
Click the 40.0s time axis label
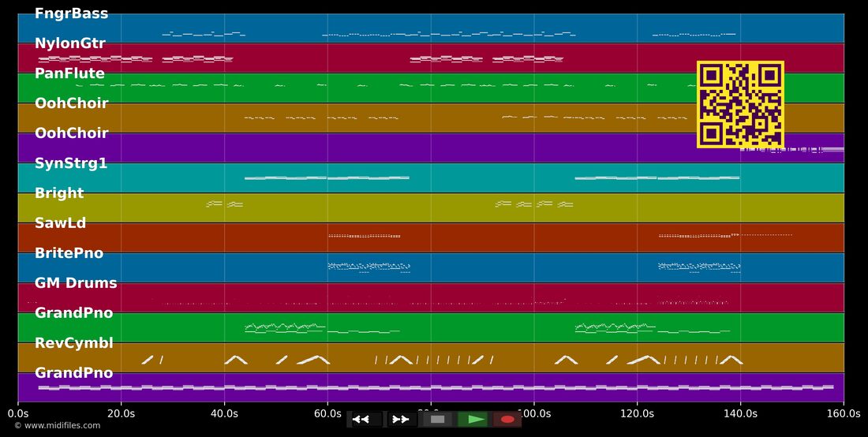tap(224, 414)
